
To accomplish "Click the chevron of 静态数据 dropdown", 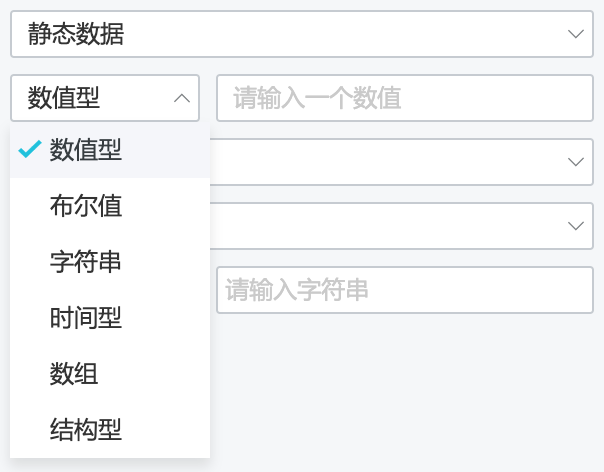I will [x=575, y=34].
